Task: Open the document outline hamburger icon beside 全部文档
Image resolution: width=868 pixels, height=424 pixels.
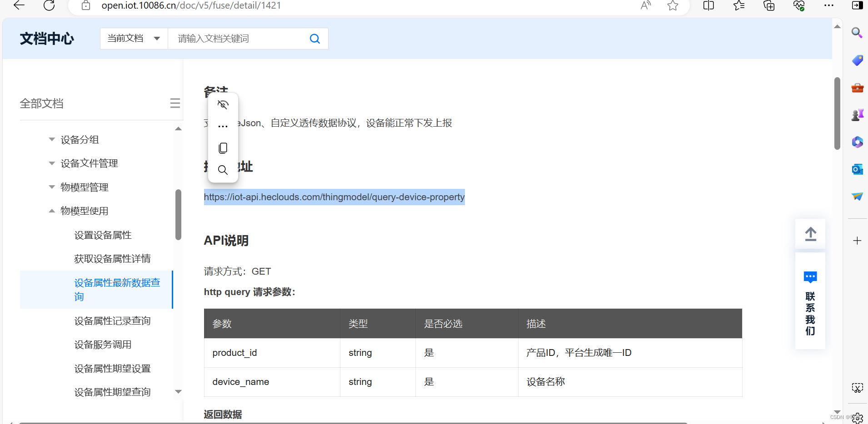Action: tap(175, 103)
